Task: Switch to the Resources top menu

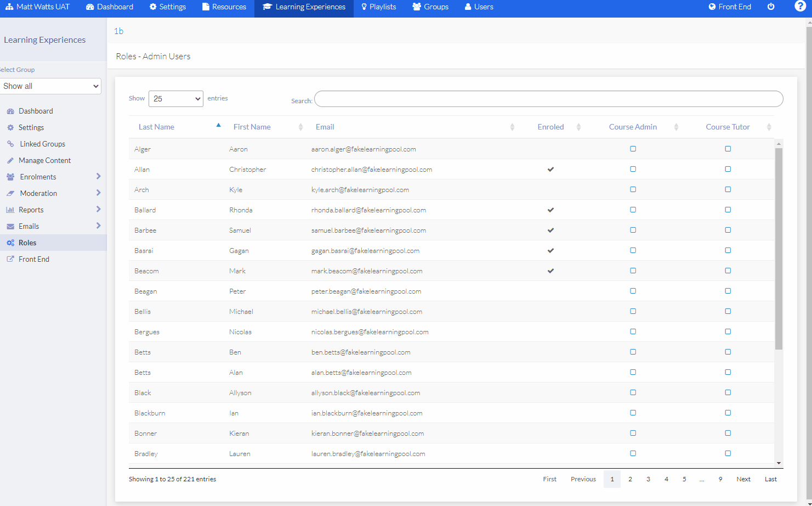Action: click(x=224, y=7)
